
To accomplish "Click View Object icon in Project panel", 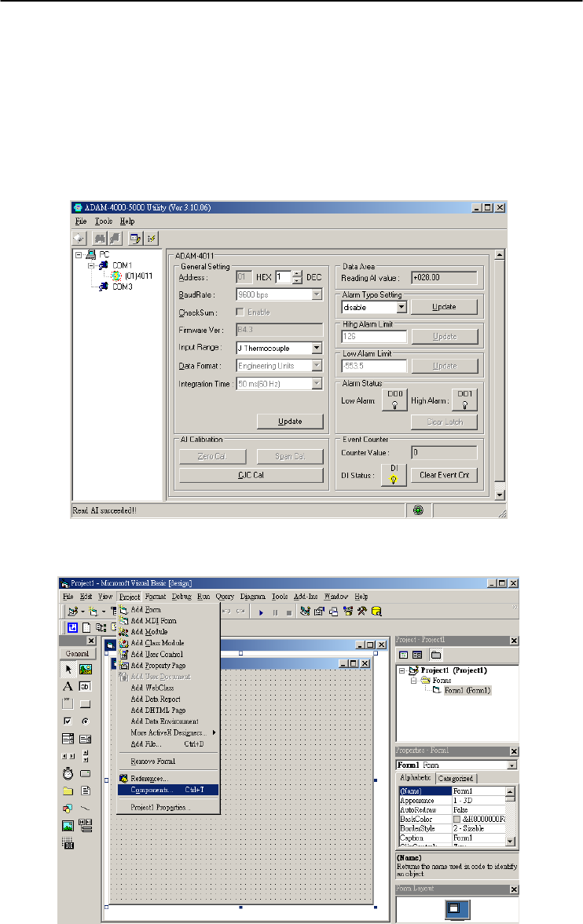I will point(417,655).
